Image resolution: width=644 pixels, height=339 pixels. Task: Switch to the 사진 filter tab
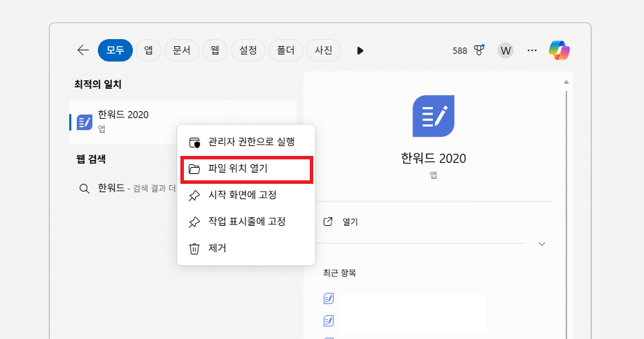323,50
